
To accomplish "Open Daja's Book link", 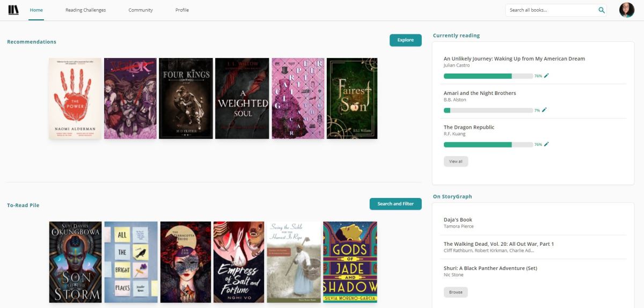I will pos(458,220).
